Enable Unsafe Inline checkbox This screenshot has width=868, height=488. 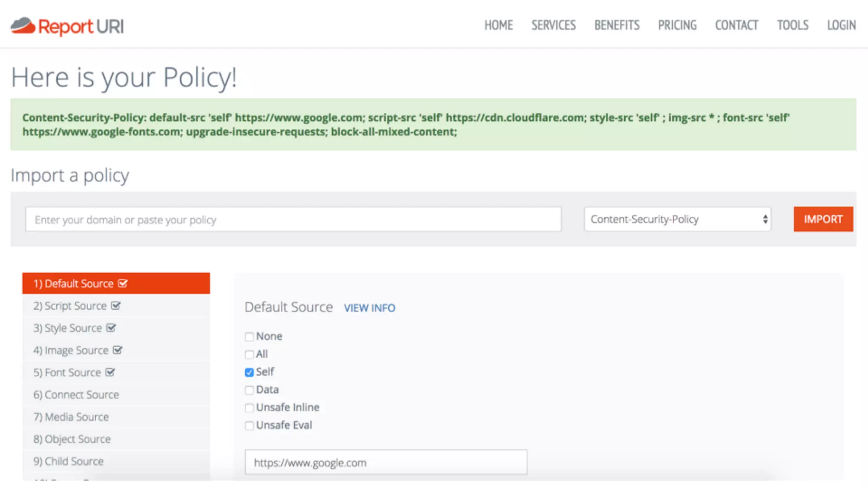tap(249, 408)
